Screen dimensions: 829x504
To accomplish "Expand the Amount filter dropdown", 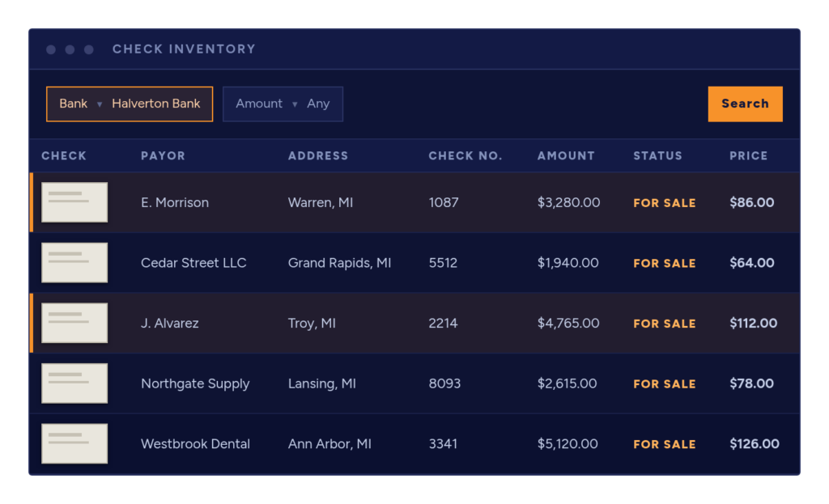I will coord(283,104).
